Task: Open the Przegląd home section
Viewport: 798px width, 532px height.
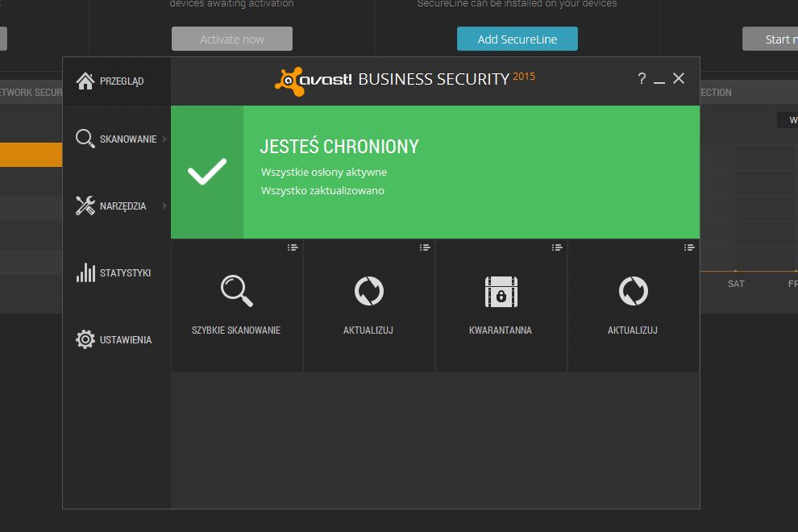Action: point(117,81)
